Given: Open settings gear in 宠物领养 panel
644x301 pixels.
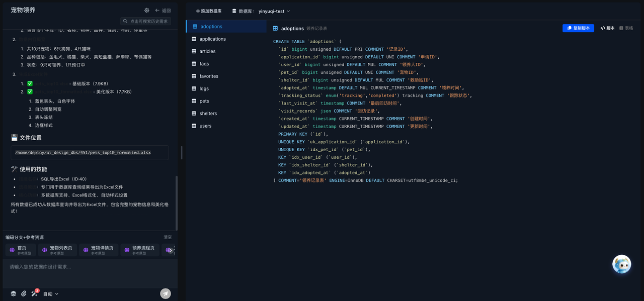Looking at the screenshot, I should [x=146, y=10].
